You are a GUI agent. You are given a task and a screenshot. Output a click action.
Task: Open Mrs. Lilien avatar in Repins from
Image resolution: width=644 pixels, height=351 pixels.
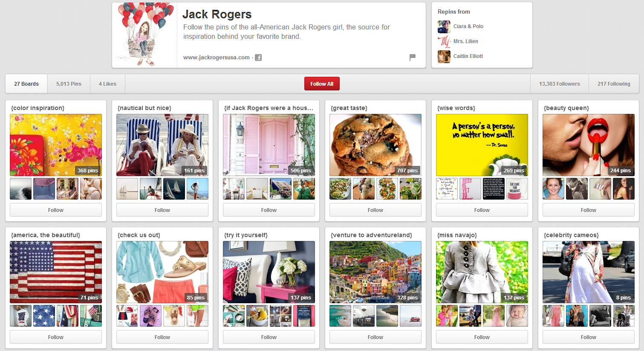click(x=444, y=41)
